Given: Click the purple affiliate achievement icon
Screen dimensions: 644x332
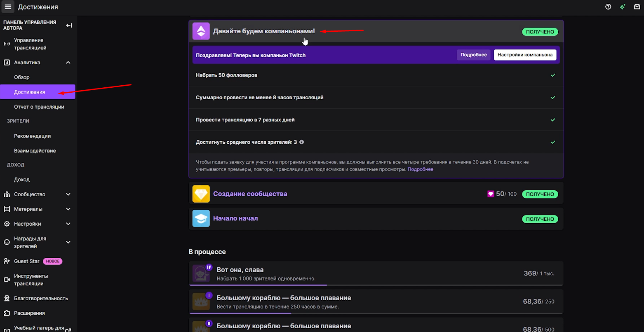Looking at the screenshot, I should [201, 31].
